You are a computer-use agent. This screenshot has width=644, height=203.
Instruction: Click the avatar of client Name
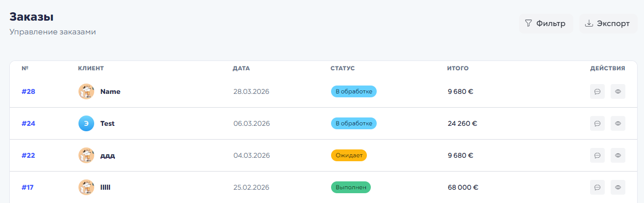pos(86,91)
